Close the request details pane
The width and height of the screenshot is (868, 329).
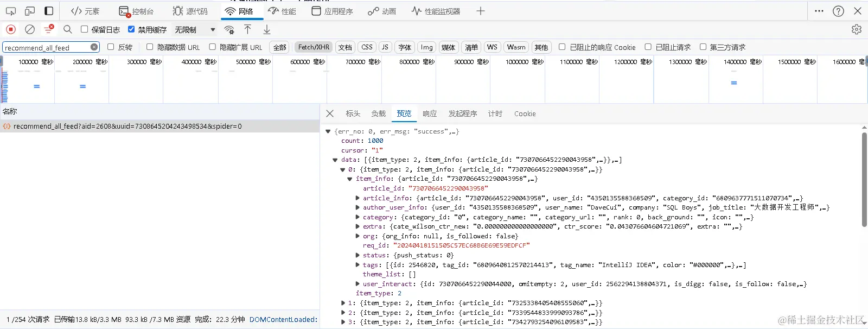coord(330,113)
